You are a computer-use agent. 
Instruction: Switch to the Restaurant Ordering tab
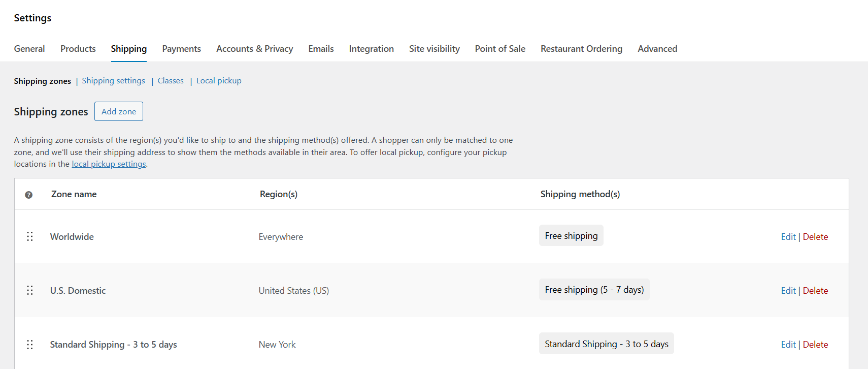pyautogui.click(x=581, y=48)
